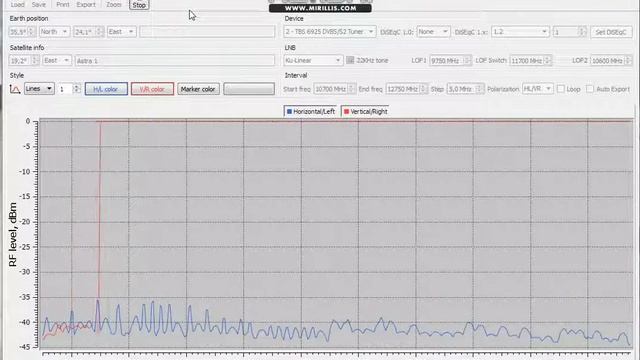Image resolution: width=640 pixels, height=360 pixels.
Task: Click the Export toolbar item
Action: 86,4
